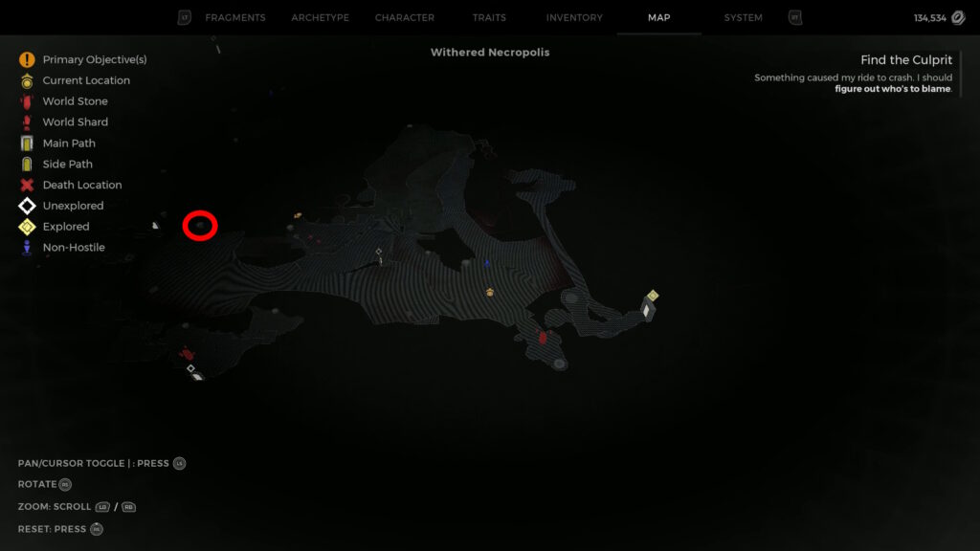Screen dimensions: 980x551
Task: Click the Rotate control hint text
Action: coord(37,484)
